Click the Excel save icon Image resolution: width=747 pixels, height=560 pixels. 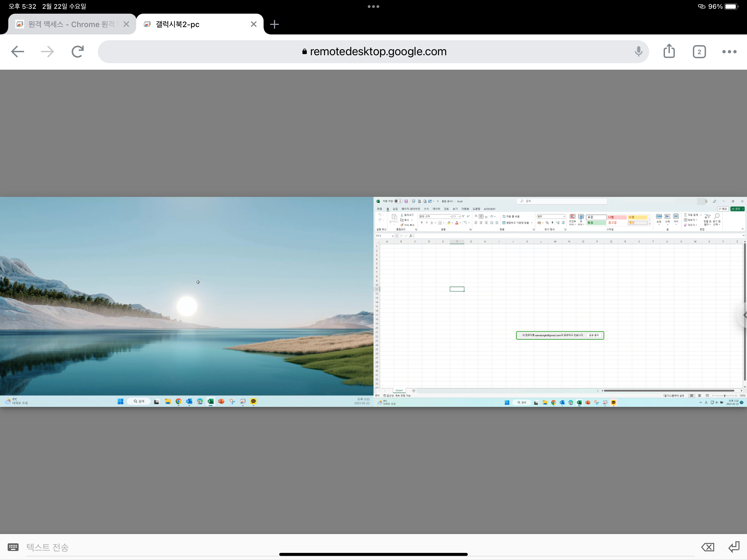(x=406, y=201)
